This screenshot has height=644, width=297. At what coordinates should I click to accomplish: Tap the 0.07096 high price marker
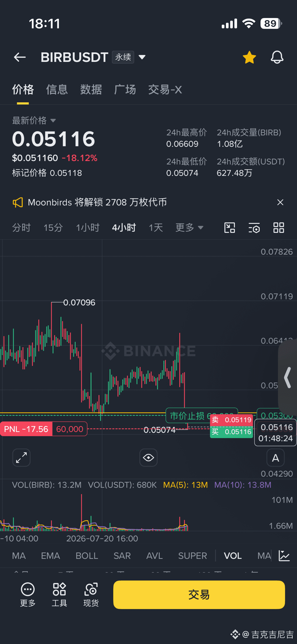click(x=79, y=302)
